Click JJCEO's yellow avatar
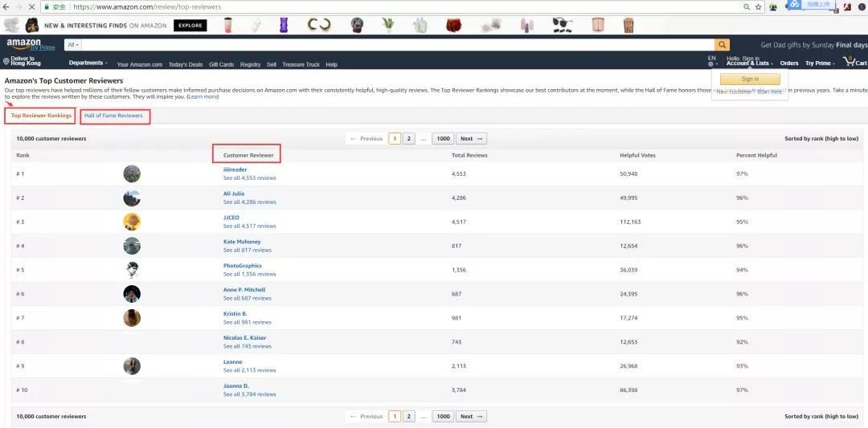 click(x=132, y=222)
